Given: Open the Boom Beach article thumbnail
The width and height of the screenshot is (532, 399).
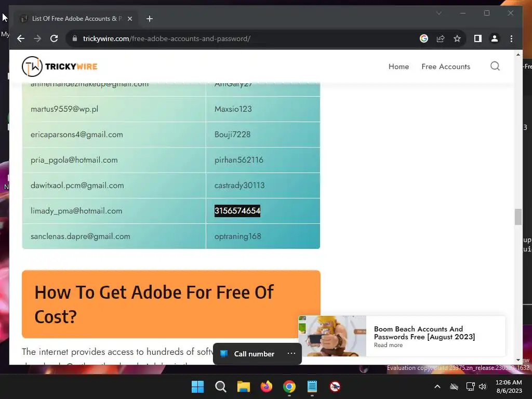Looking at the screenshot, I should [332, 336].
